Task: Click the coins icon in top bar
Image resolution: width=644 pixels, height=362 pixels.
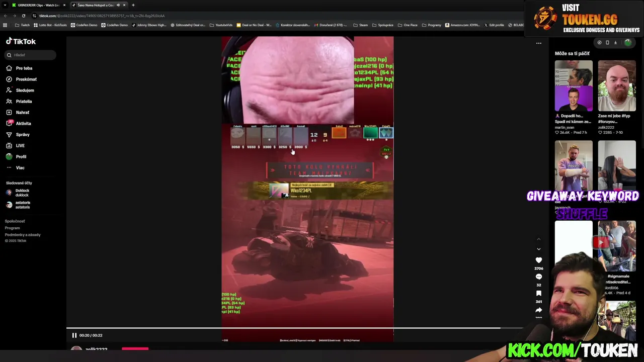Action: tap(599, 43)
